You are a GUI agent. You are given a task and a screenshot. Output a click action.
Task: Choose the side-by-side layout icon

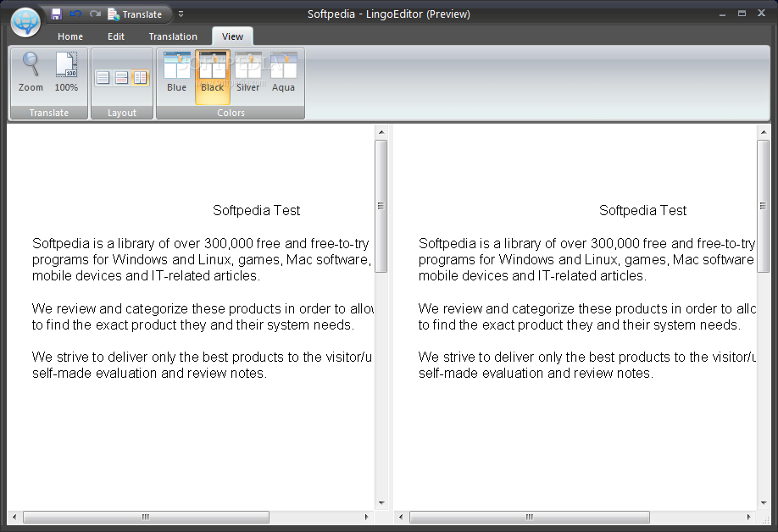pyautogui.click(x=141, y=77)
